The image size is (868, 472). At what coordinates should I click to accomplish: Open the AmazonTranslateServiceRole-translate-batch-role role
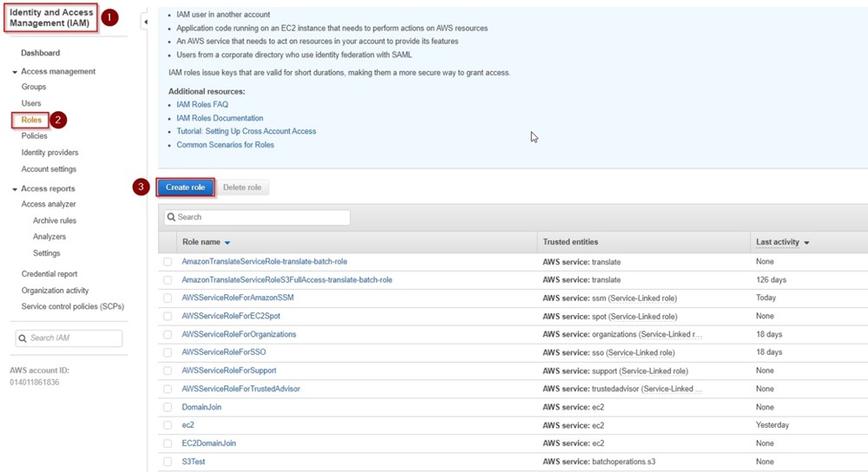tap(265, 262)
